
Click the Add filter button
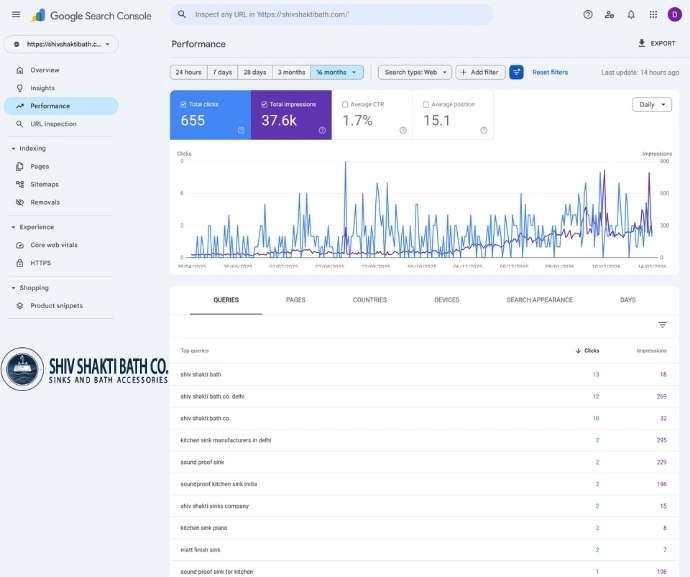pos(480,72)
